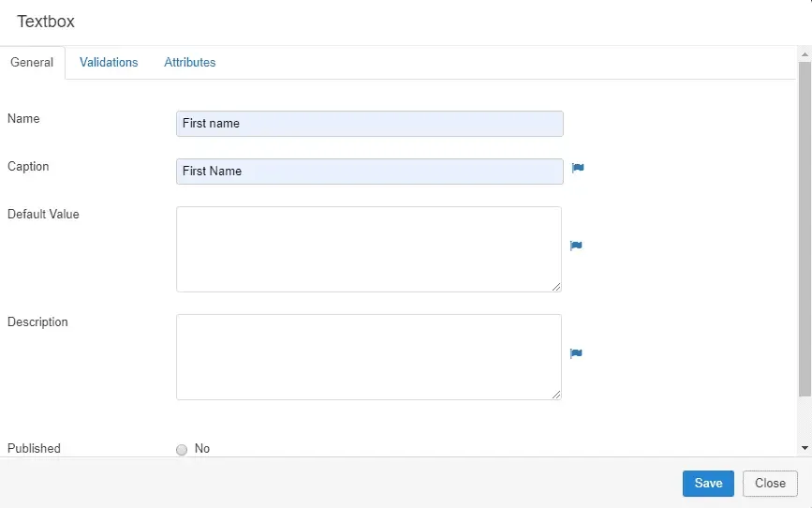Image resolution: width=812 pixels, height=508 pixels.
Task: Click inside the Description textarea
Action: (x=369, y=357)
